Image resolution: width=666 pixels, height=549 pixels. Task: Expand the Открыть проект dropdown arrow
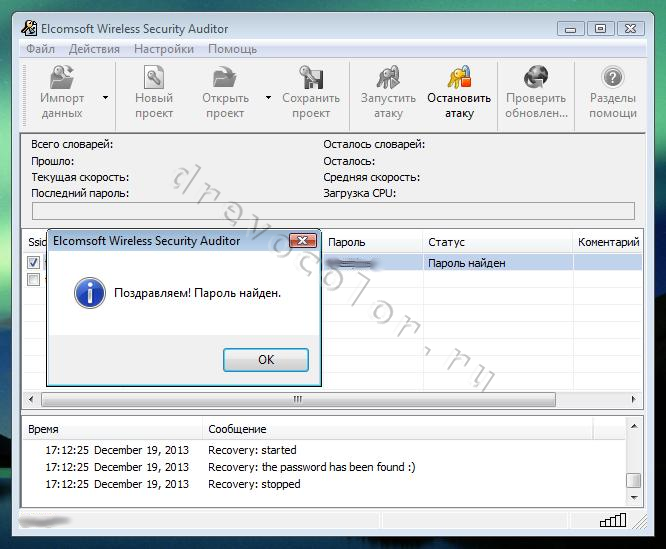coord(268,98)
